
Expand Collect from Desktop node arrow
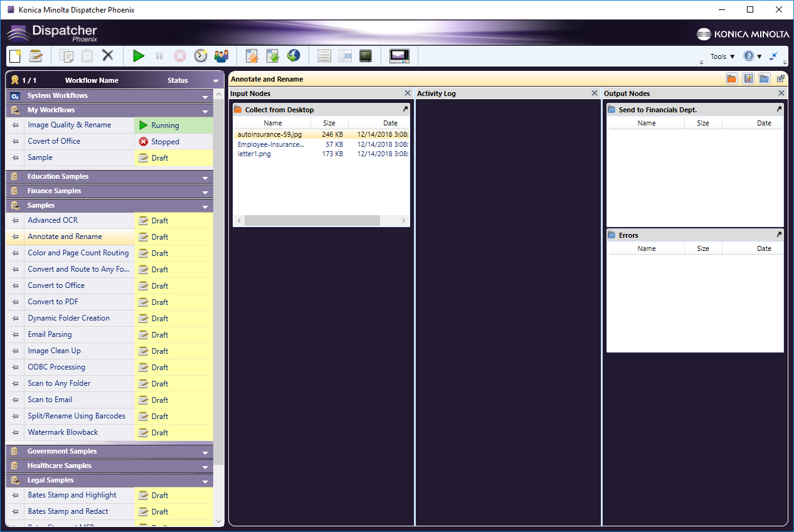coord(405,109)
